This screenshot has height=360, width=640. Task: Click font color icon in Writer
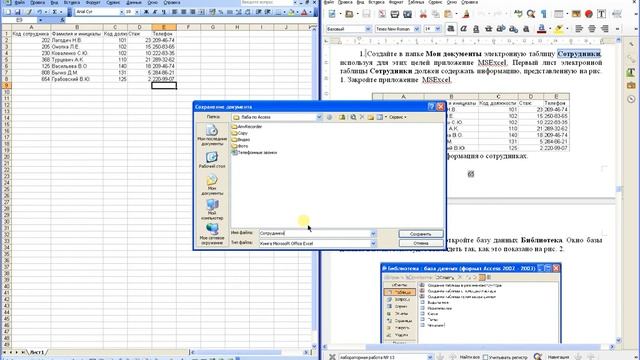pos(542,29)
